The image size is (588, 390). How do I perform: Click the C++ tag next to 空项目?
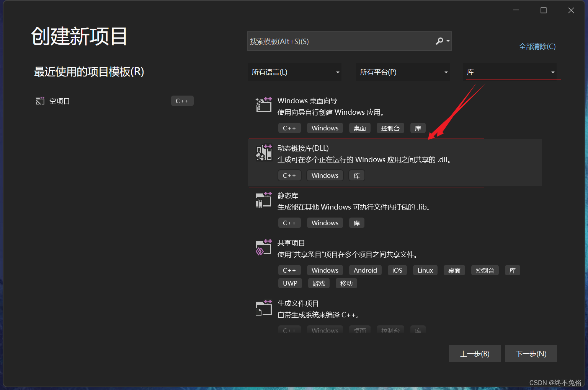(x=182, y=101)
